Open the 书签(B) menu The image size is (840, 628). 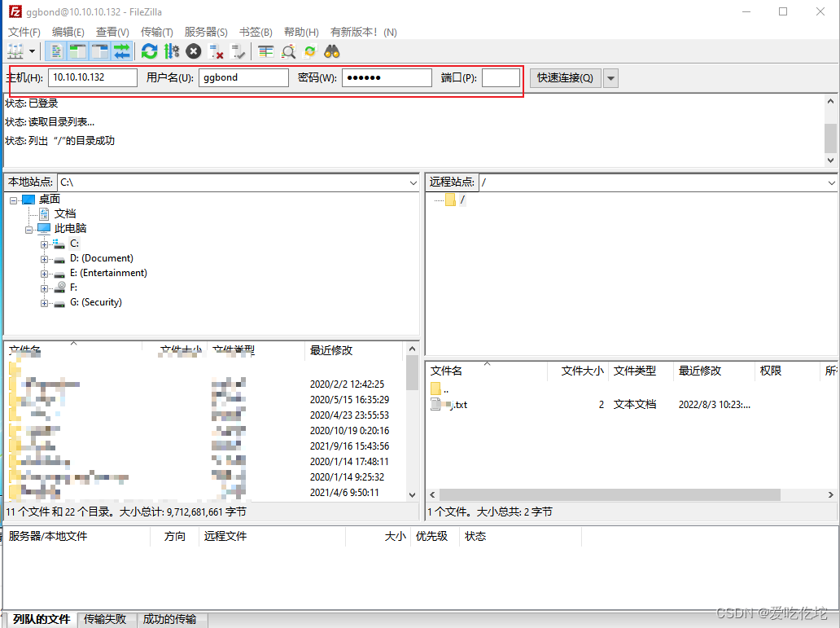click(x=256, y=33)
